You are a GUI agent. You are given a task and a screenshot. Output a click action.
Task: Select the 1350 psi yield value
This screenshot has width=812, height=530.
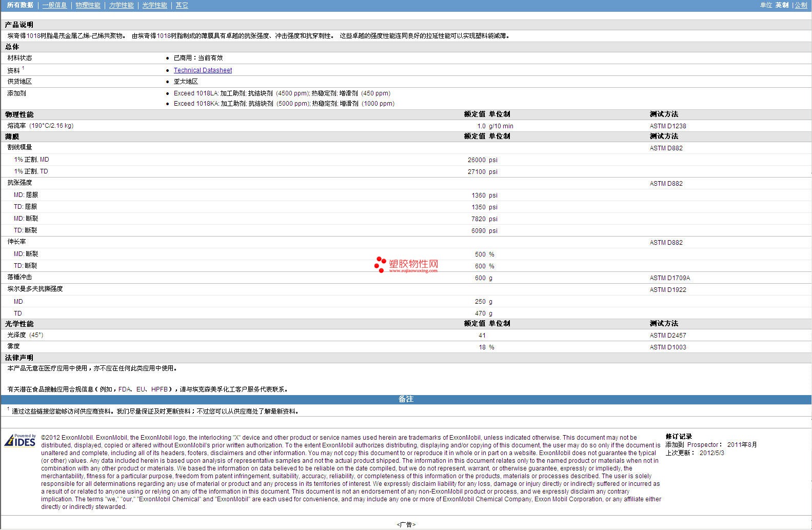click(484, 207)
